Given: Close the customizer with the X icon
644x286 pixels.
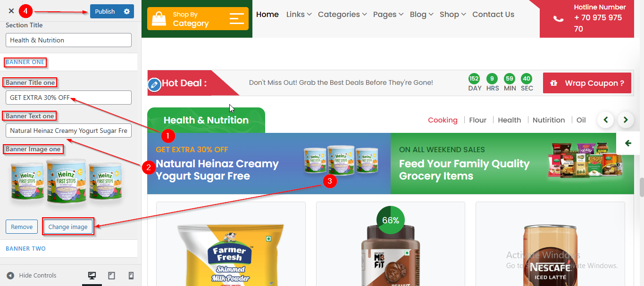Looking at the screenshot, I should [x=11, y=11].
